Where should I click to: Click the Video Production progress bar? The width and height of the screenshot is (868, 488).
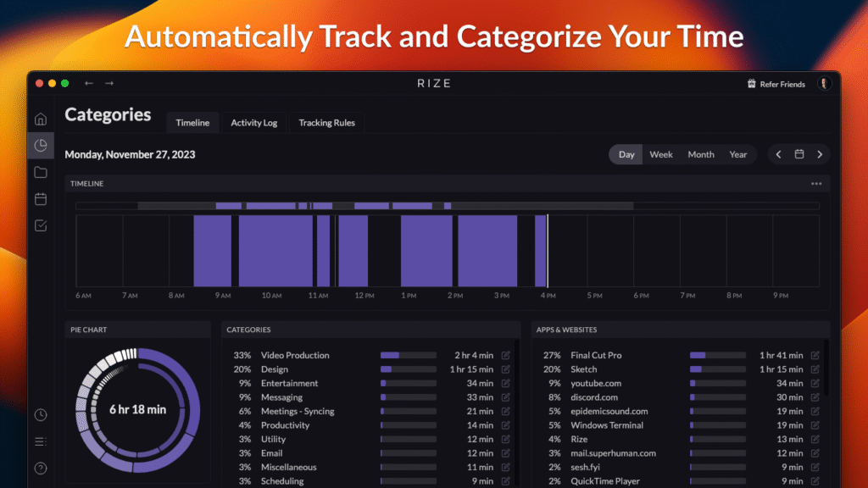coord(409,355)
